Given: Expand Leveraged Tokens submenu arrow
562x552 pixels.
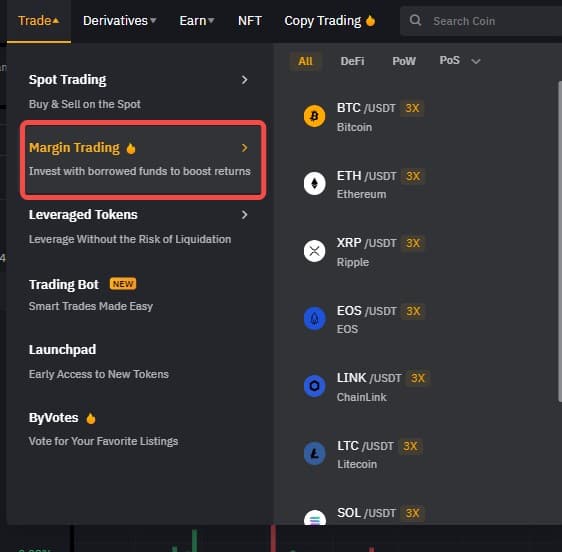Looking at the screenshot, I should (x=244, y=215).
